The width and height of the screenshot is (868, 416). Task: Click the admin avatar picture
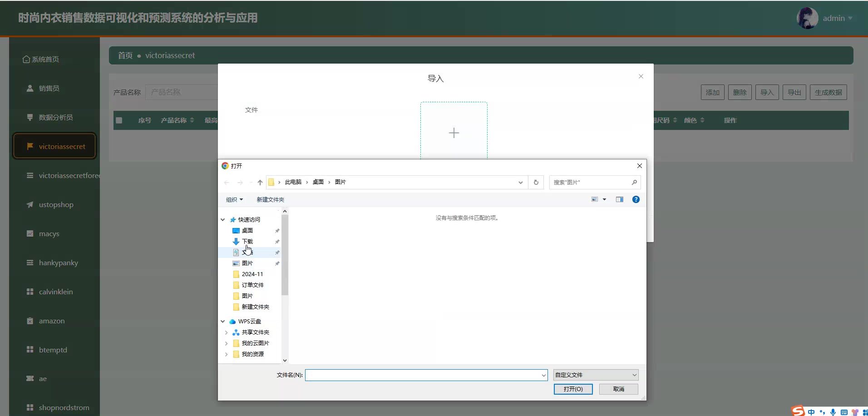click(807, 18)
